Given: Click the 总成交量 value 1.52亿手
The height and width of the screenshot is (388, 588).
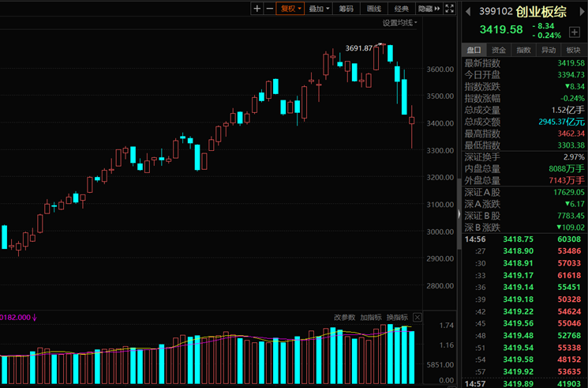Looking at the screenshot, I should point(567,110).
